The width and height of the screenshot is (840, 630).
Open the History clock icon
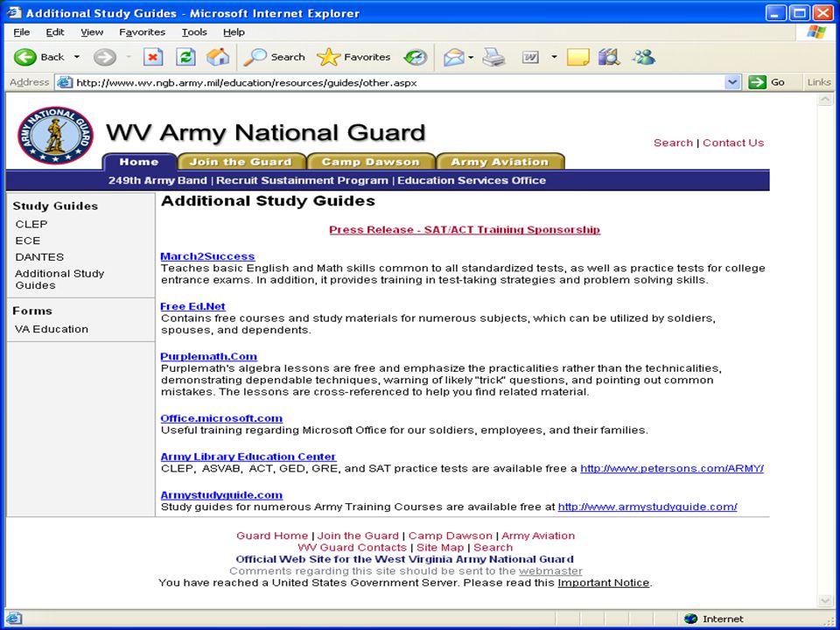(415, 57)
